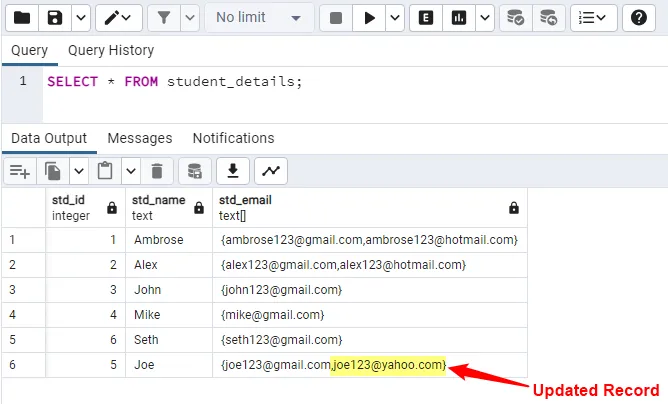This screenshot has width=668, height=404.
Task: Click the Rollback database icon
Action: (x=548, y=18)
